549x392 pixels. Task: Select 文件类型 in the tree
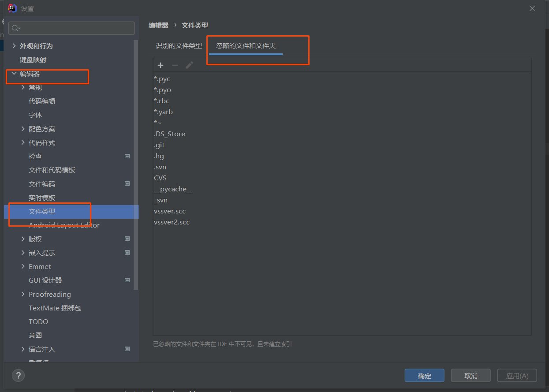coord(71,211)
